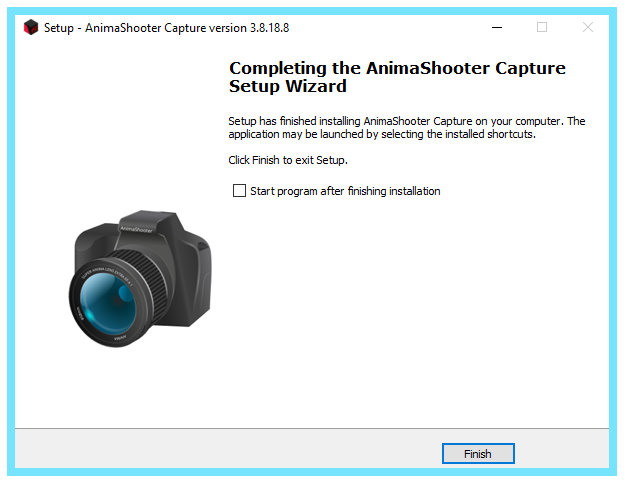Click the greyed-out maximize window icon
Viewport: 624px width, 483px height.
point(542,27)
